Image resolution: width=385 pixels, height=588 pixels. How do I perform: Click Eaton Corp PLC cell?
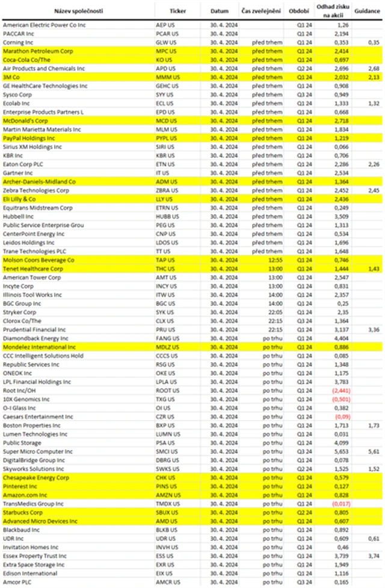click(23, 164)
